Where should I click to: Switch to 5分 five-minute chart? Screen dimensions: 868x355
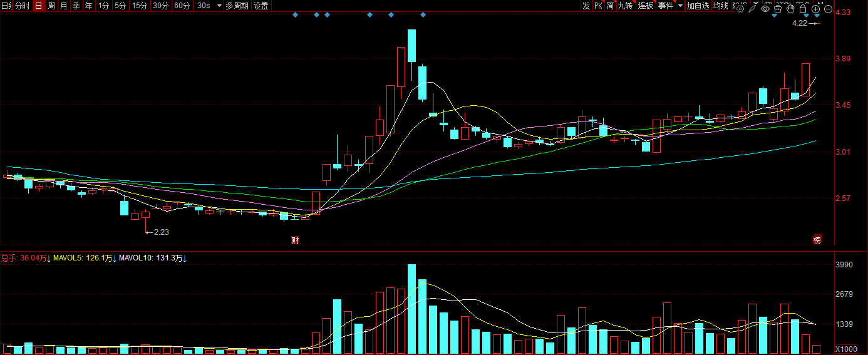click(x=120, y=6)
